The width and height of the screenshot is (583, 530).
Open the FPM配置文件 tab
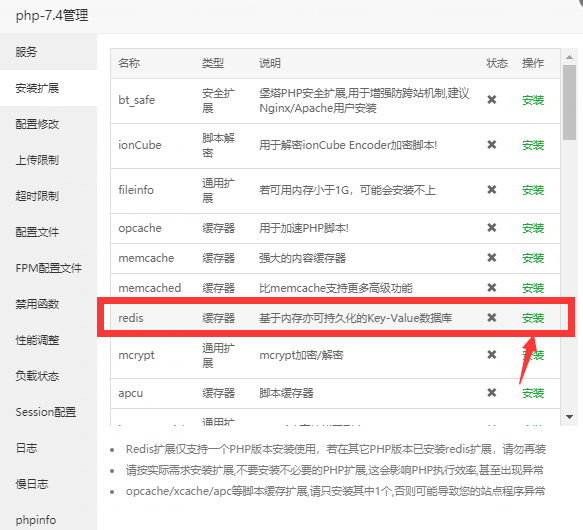click(x=48, y=268)
